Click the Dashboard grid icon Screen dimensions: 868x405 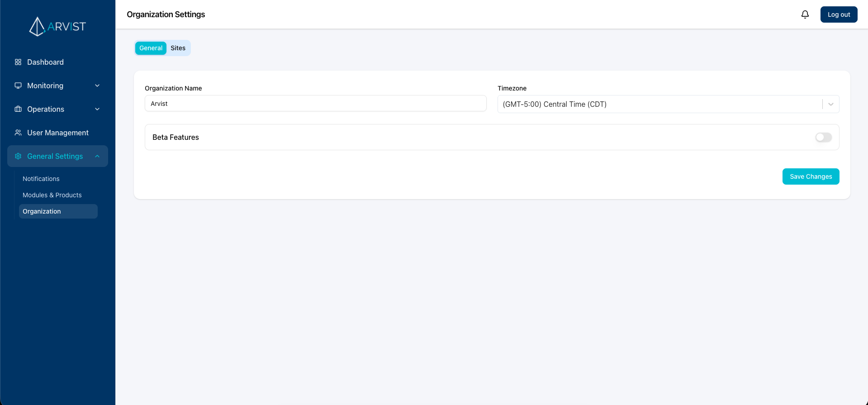coord(18,62)
